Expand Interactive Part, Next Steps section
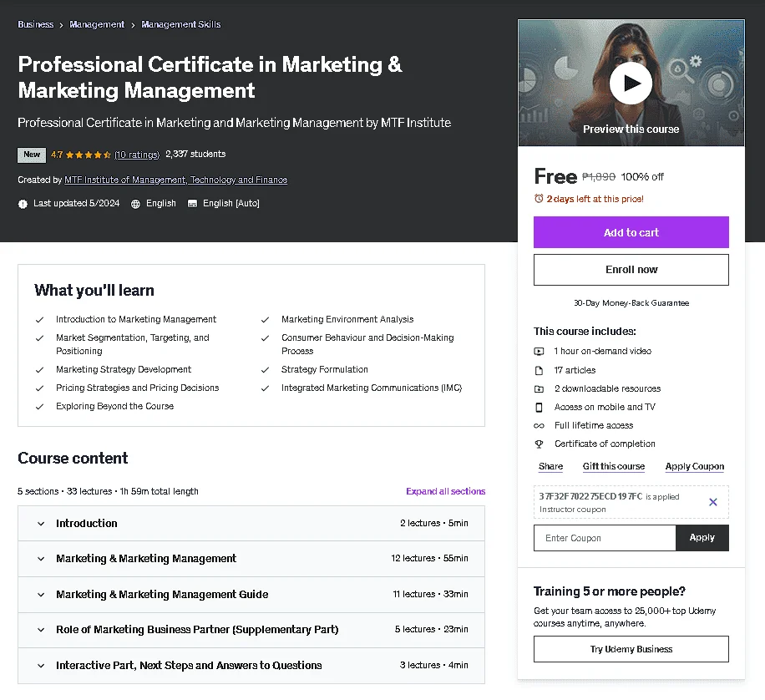 [251, 666]
